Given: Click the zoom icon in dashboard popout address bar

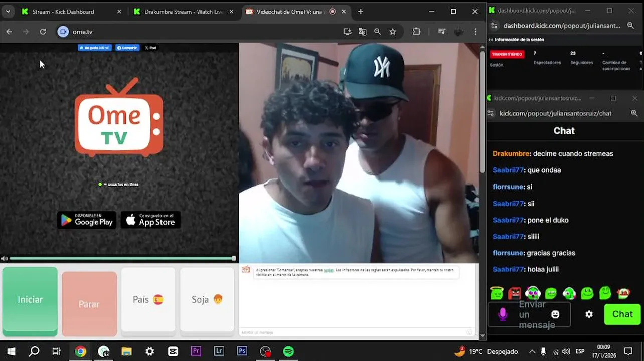Looking at the screenshot, I should [630, 26].
